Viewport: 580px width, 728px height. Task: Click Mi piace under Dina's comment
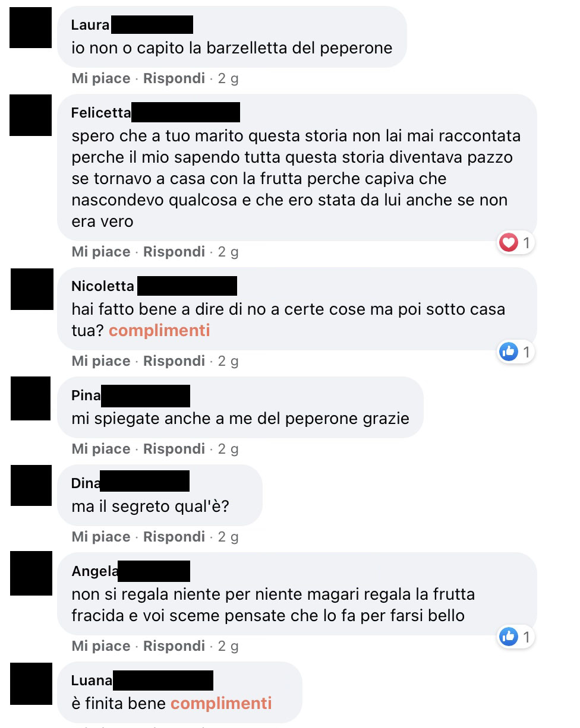pos(101,537)
